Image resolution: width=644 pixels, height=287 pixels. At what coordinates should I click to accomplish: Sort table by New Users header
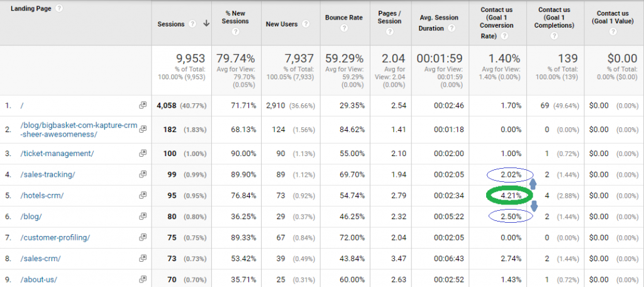(x=282, y=24)
